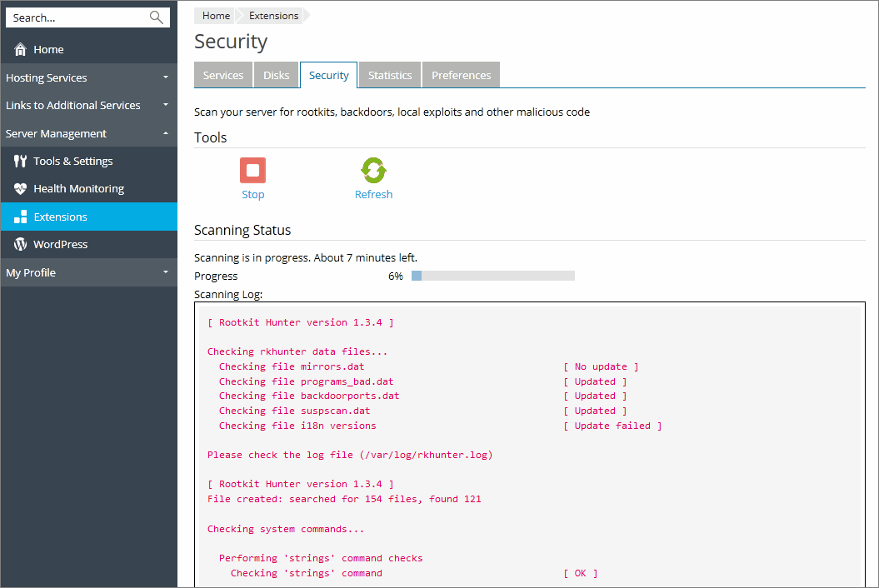Switch to the Services tab
The width and height of the screenshot is (879, 588).
tap(223, 75)
